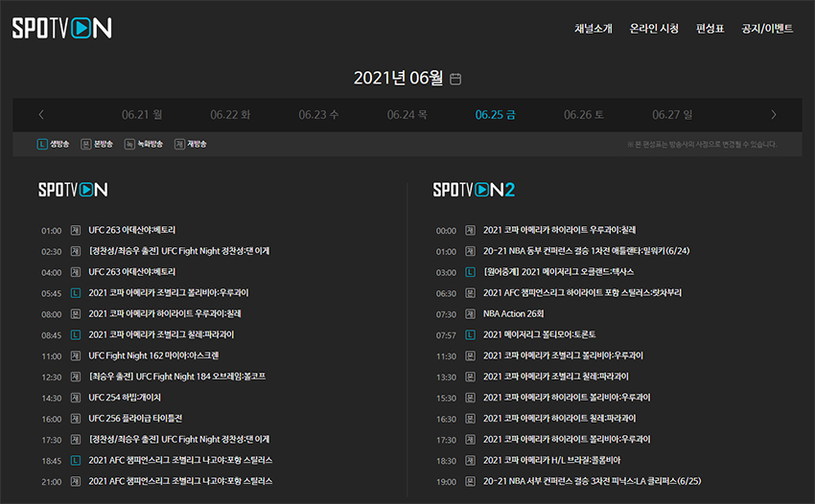Image resolution: width=815 pixels, height=504 pixels.
Task: Open the calendar icon next to 2021년 06월
Action: tap(455, 79)
